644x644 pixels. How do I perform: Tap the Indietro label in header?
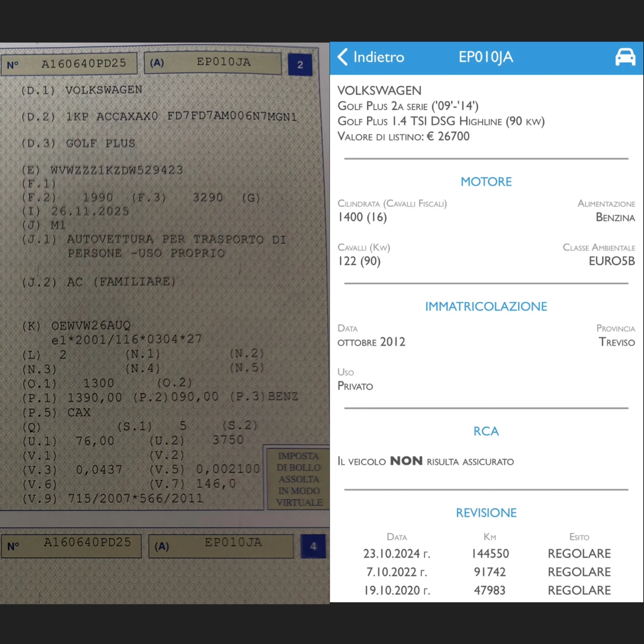[378, 57]
